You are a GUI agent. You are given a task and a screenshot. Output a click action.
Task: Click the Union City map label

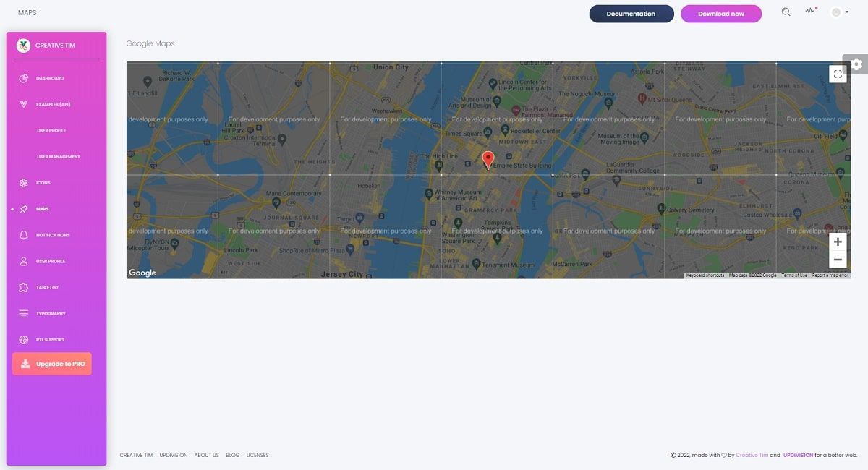point(391,67)
